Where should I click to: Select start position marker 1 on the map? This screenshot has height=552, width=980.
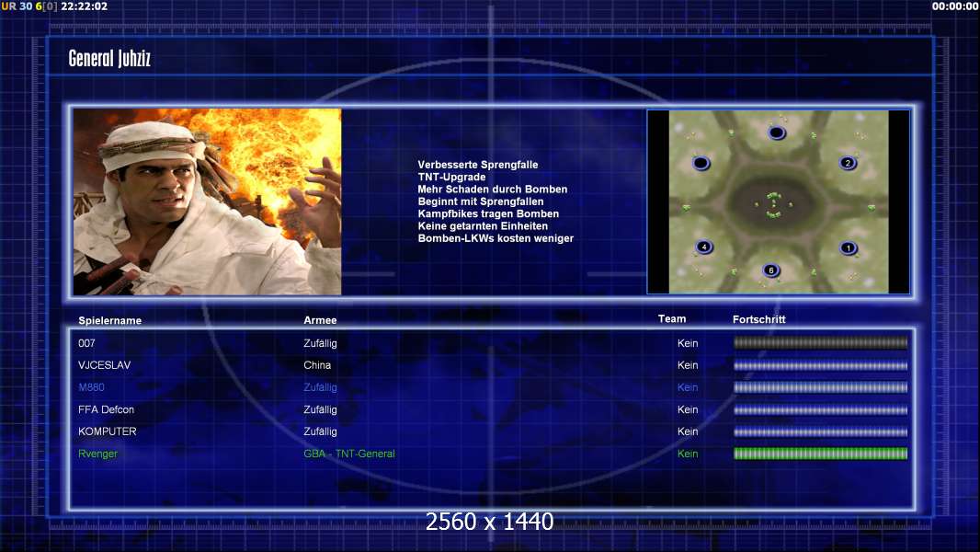pos(849,248)
